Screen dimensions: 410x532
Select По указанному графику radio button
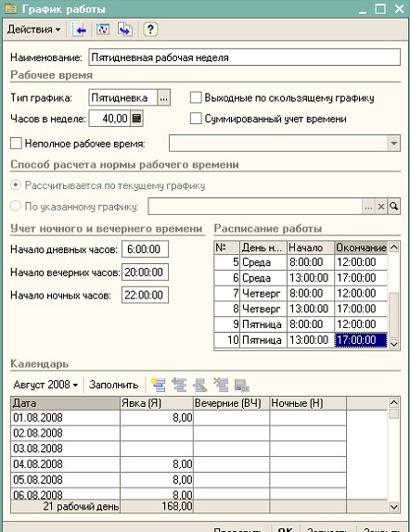tap(16, 206)
